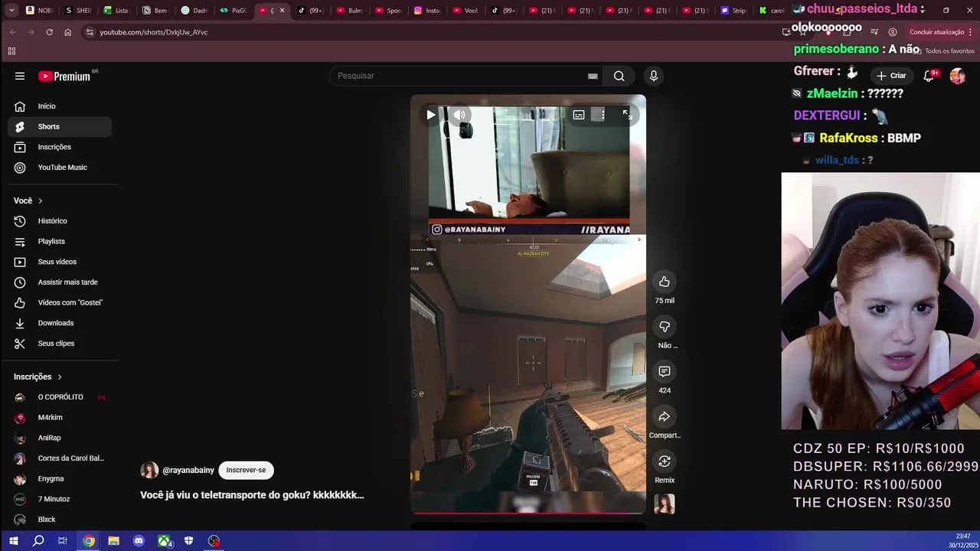Image resolution: width=980 pixels, height=551 pixels.
Task: Open Blxck channel subscription
Action: tap(60, 520)
